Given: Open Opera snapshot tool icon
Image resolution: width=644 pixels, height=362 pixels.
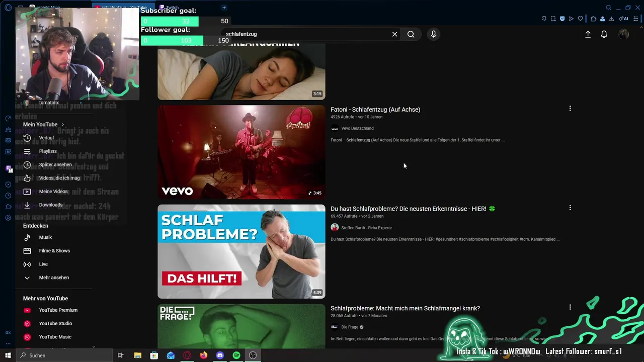Looking at the screenshot, I should click(x=553, y=19).
